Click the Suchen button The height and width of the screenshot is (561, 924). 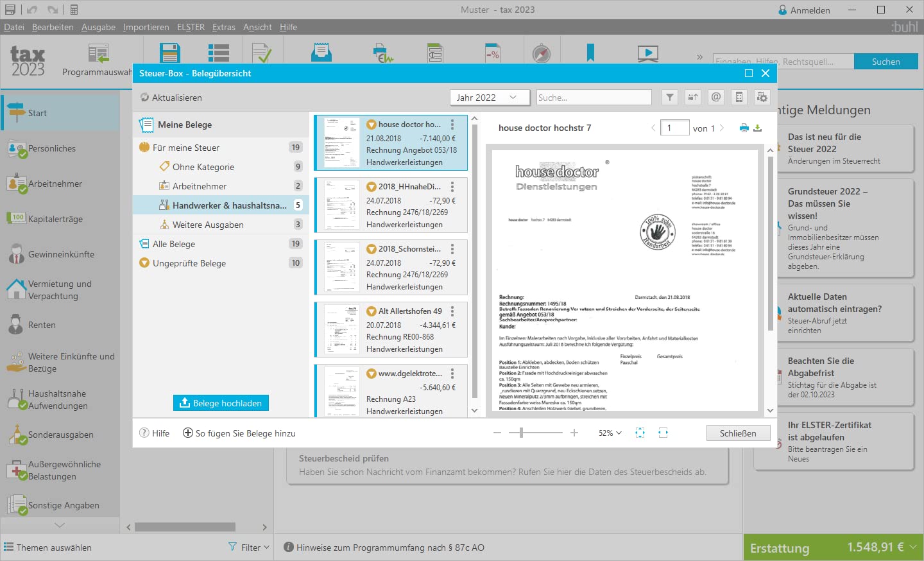(886, 62)
